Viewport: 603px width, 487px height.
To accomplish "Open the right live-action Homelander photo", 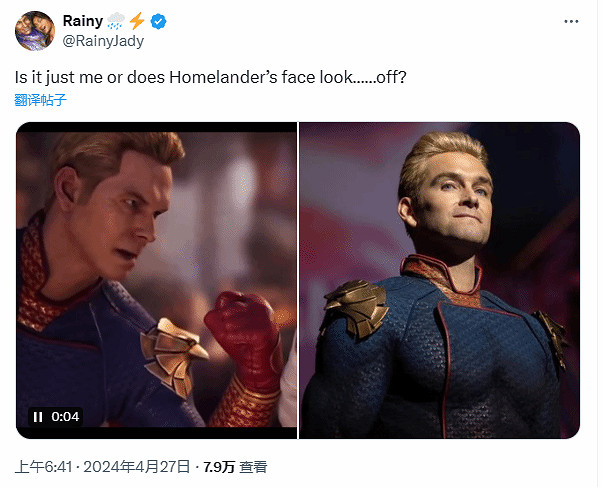I will pyautogui.click(x=440, y=280).
